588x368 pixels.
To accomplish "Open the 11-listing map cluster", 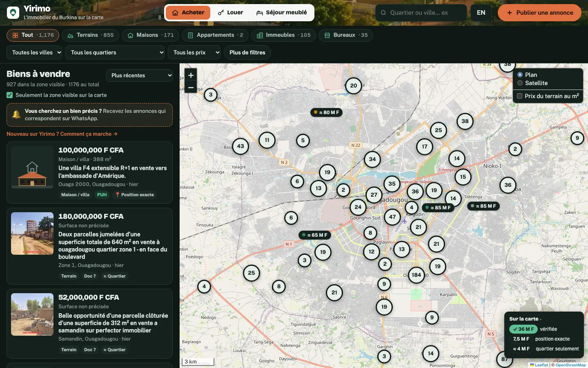I will coord(267,140).
